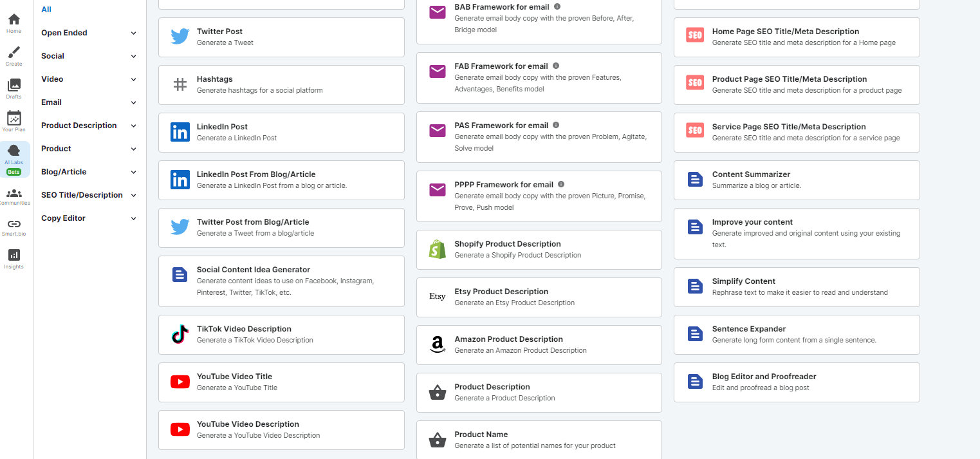The image size is (980, 459).
Task: Open the Hashtags generator
Action: (281, 84)
